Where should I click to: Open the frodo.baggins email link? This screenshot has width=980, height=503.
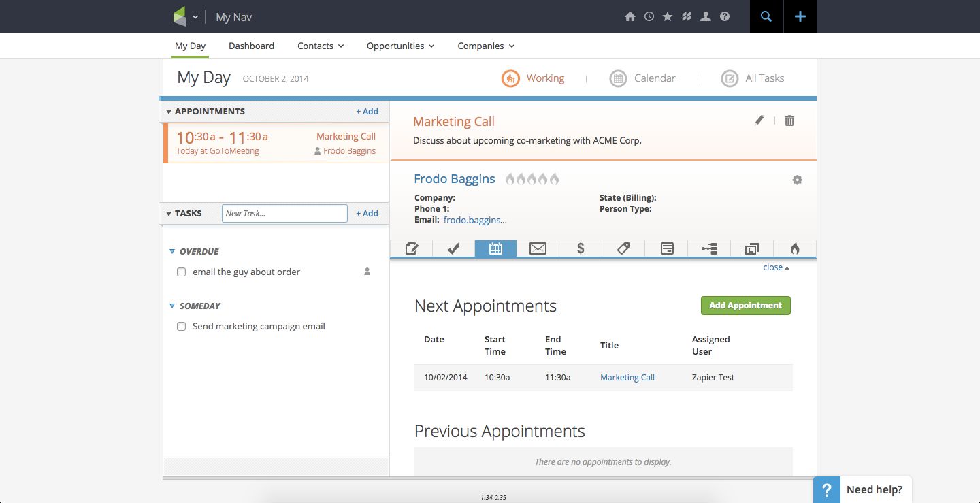tap(475, 220)
